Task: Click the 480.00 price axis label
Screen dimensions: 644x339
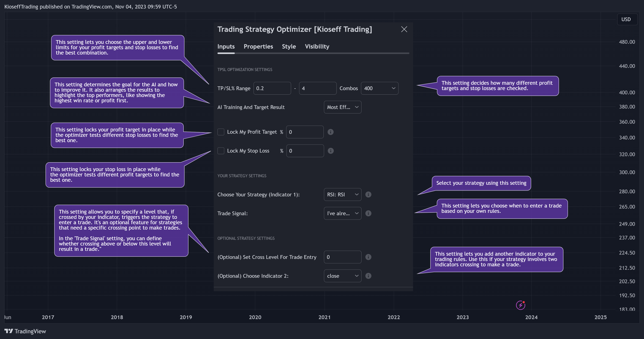Action: pyautogui.click(x=627, y=42)
